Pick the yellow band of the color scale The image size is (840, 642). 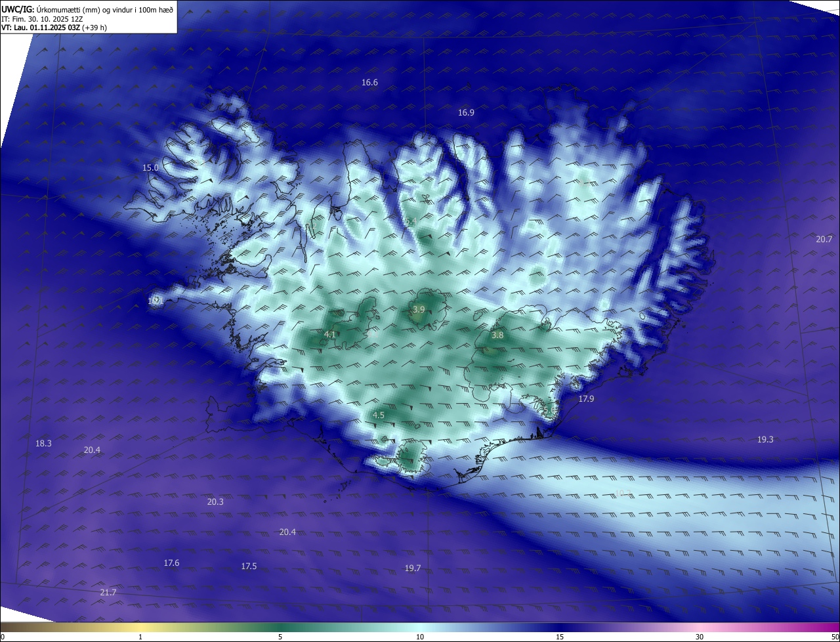(141, 628)
